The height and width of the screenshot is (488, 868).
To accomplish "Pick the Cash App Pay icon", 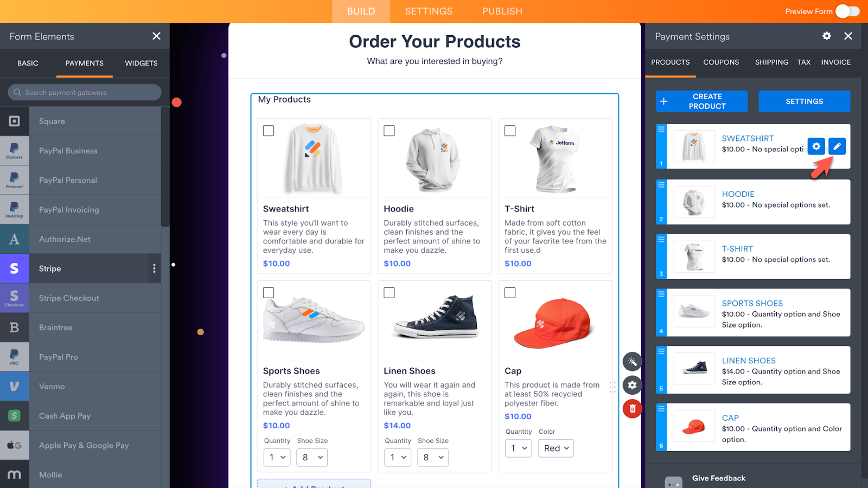I will pos(15,416).
